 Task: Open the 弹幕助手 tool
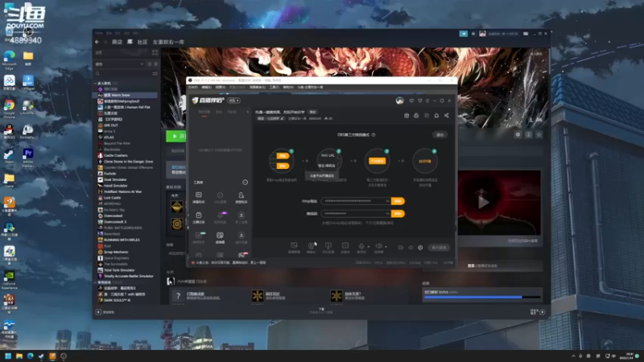[x=199, y=197]
